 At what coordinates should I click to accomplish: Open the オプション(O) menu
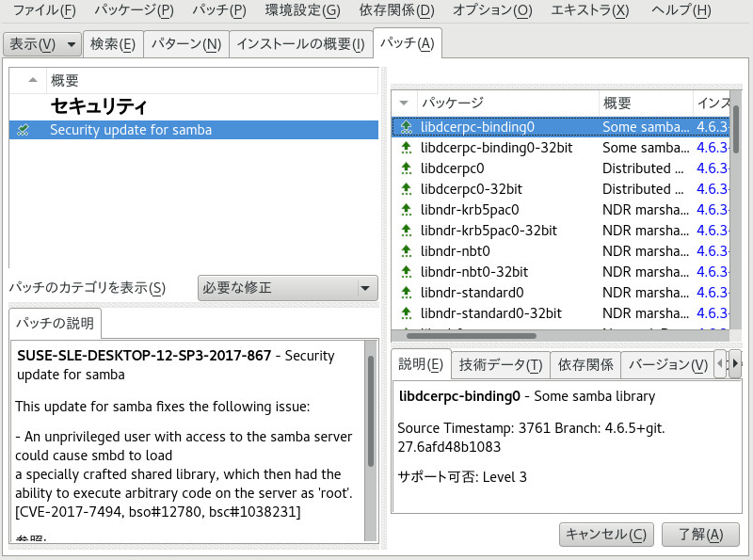(492, 10)
